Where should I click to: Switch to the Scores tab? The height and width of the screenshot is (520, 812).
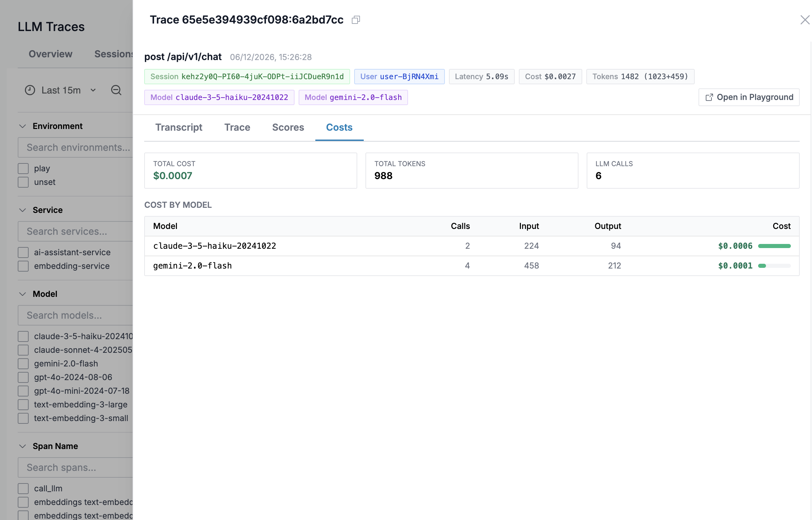pos(288,127)
